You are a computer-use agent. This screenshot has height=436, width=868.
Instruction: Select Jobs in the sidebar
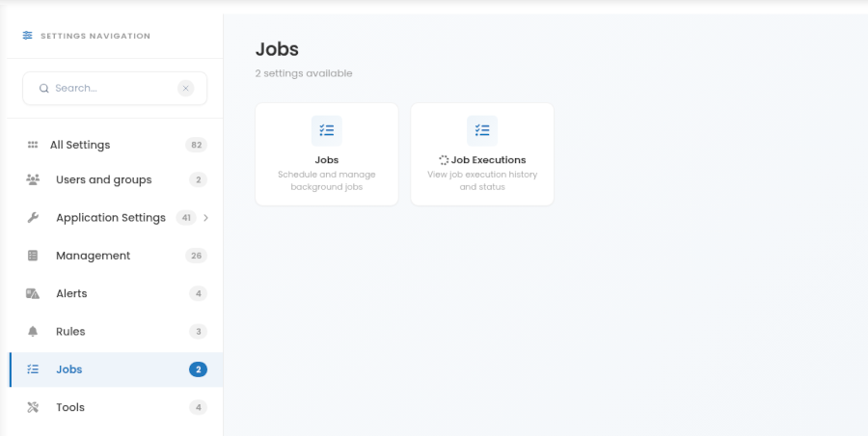coord(115,369)
